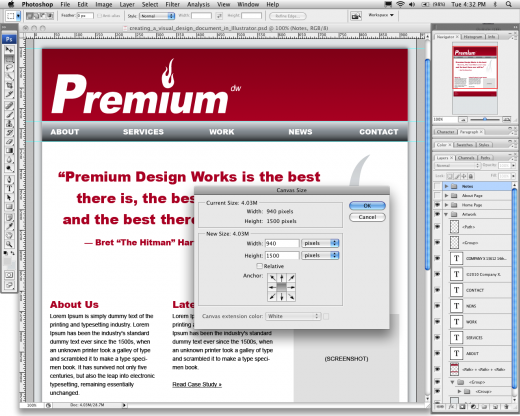This screenshot has width=520, height=416.
Task: Click the Read Case Study link
Action: tap(197, 384)
